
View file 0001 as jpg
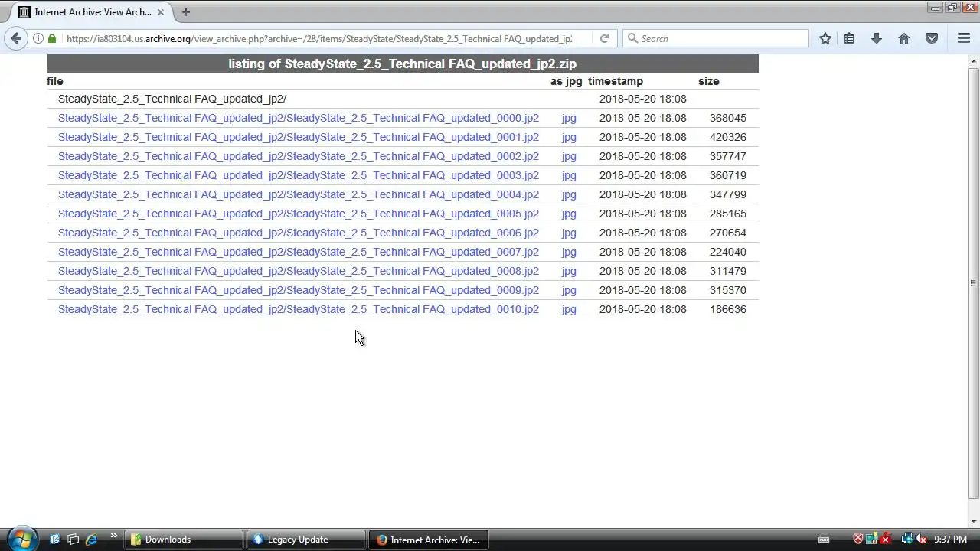tap(569, 138)
